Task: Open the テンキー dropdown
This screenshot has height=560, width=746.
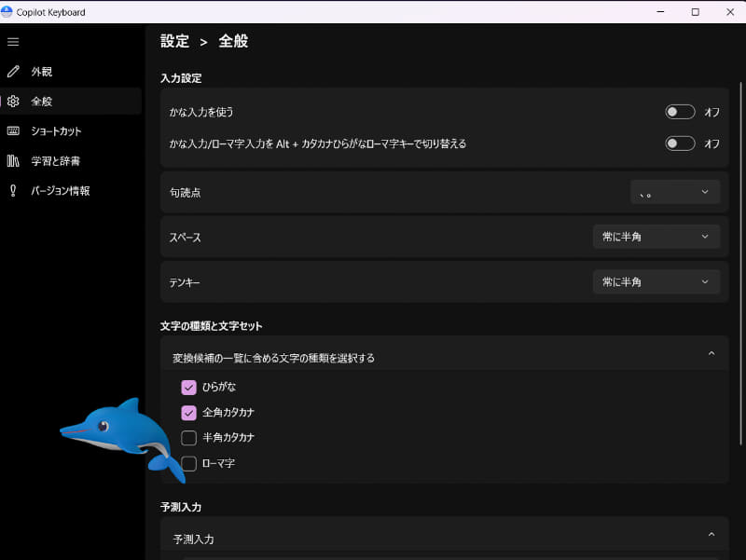Action: 656,281
